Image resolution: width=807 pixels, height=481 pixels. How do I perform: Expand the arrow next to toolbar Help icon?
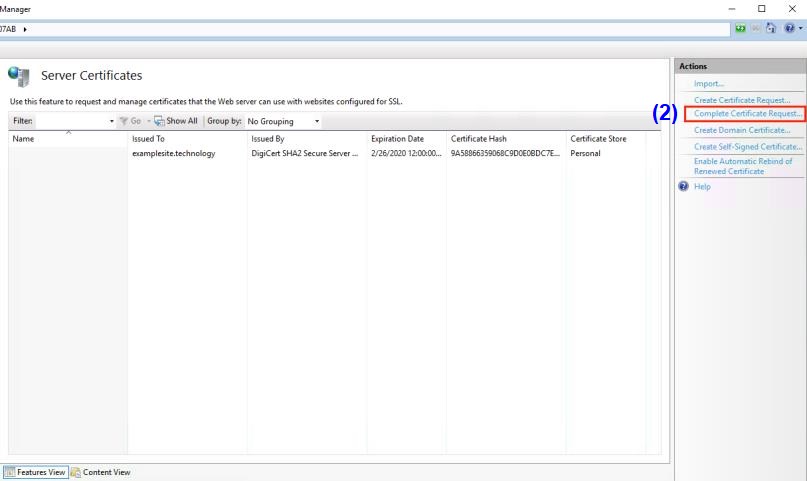[x=800, y=29]
